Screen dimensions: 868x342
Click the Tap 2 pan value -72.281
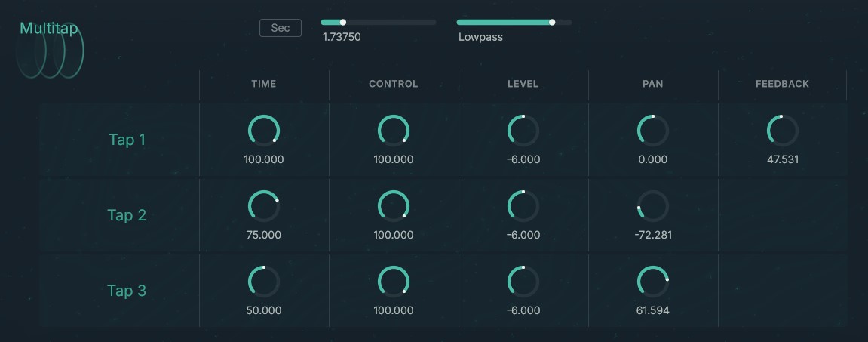pos(653,235)
